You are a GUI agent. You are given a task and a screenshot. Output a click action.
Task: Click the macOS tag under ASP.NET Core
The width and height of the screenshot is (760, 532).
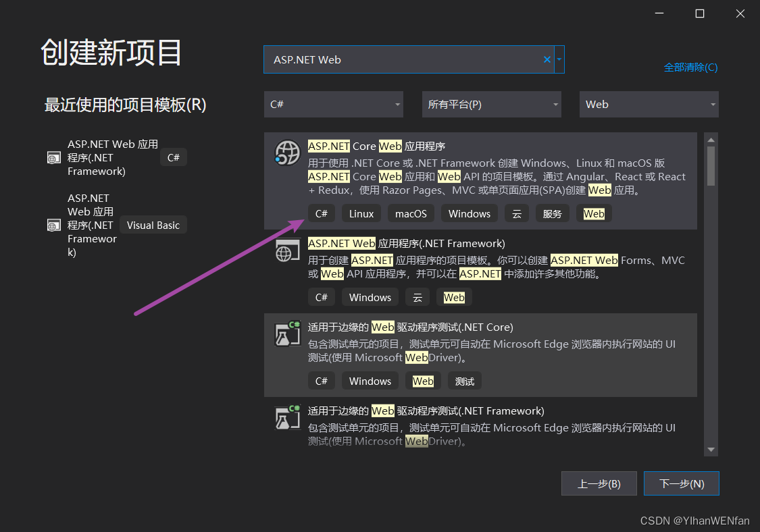point(411,213)
